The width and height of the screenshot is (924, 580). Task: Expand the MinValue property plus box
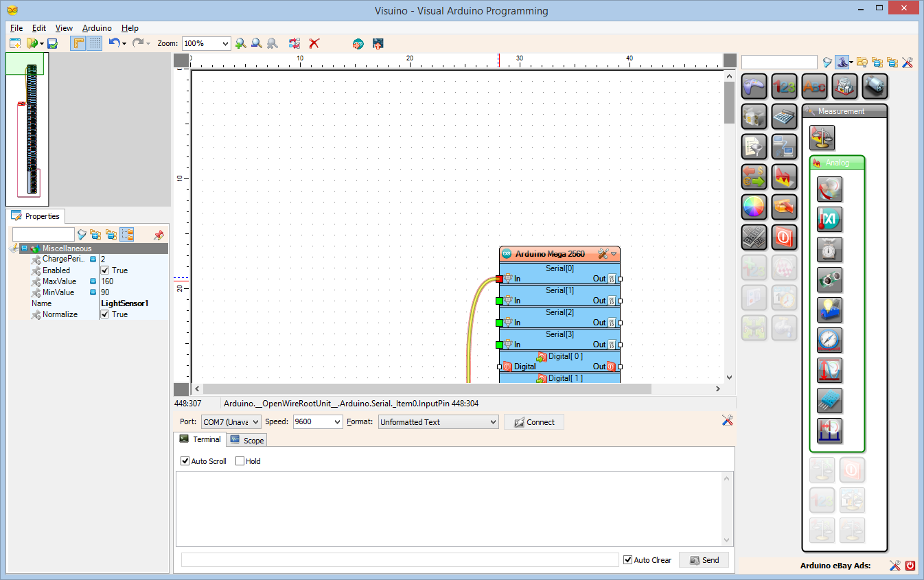point(93,292)
